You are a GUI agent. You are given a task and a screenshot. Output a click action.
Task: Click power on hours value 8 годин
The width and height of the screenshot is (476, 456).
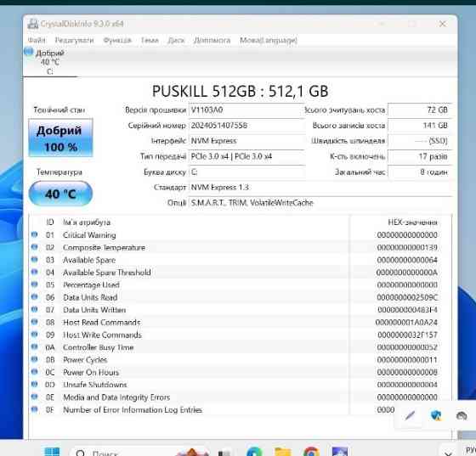pos(419,172)
